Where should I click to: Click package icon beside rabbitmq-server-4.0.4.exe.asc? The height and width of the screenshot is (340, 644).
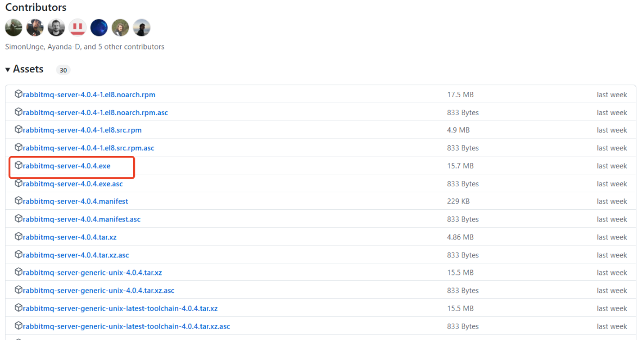(x=18, y=183)
